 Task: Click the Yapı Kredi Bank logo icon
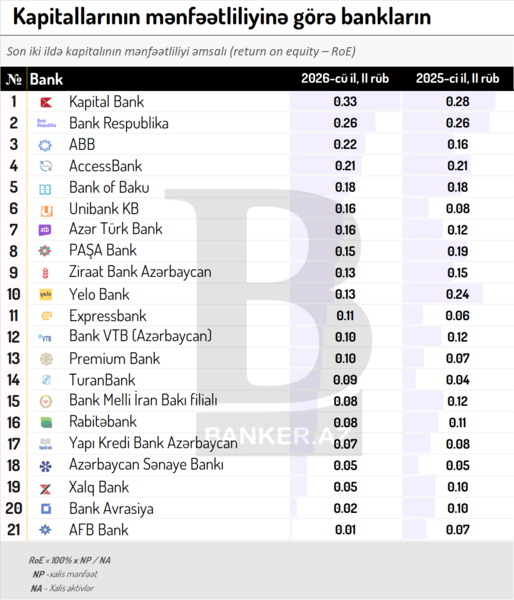(x=46, y=444)
